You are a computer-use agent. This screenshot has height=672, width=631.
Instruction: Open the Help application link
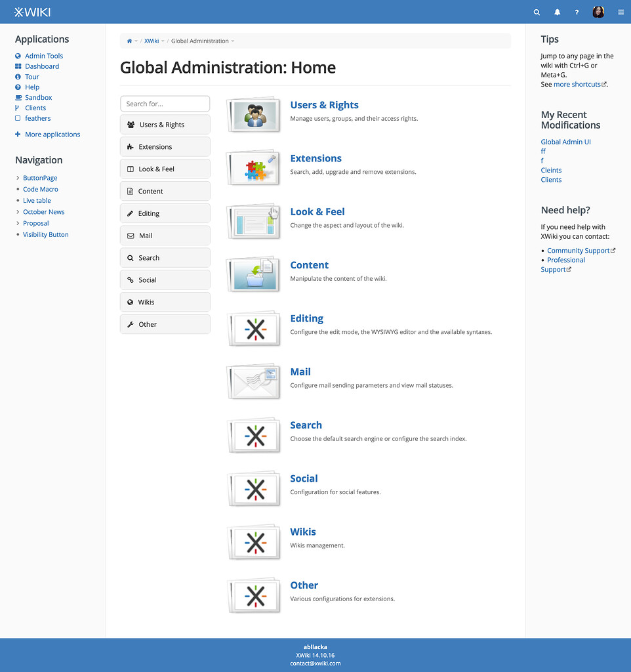(x=32, y=87)
